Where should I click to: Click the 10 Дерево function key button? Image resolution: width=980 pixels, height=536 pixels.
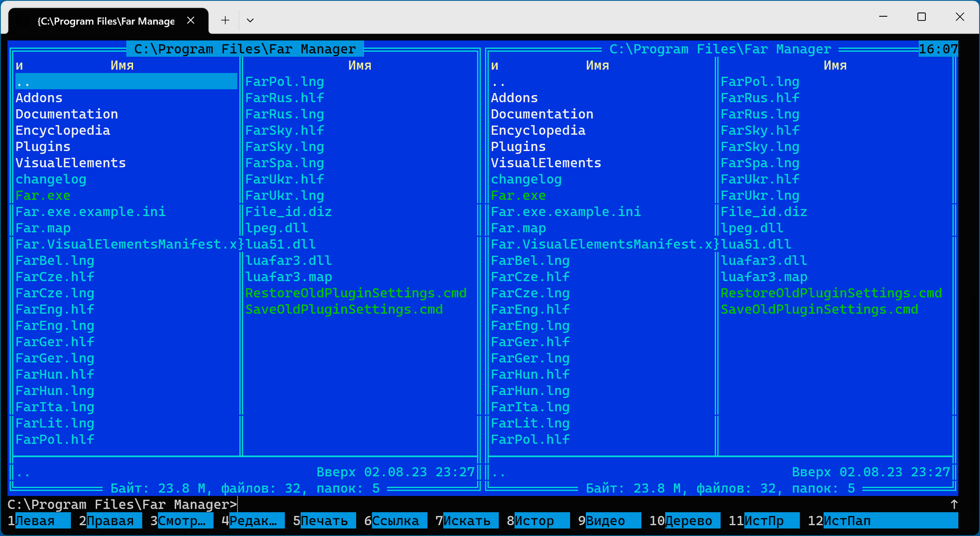(685, 521)
